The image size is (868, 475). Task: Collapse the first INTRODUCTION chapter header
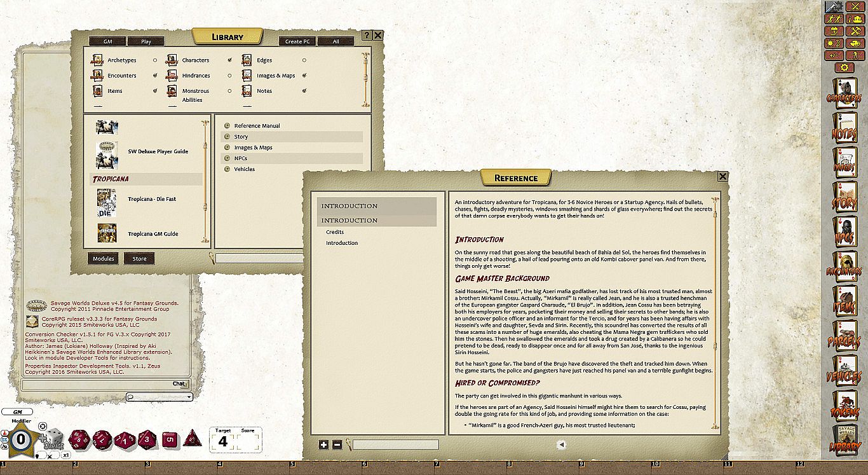point(377,205)
